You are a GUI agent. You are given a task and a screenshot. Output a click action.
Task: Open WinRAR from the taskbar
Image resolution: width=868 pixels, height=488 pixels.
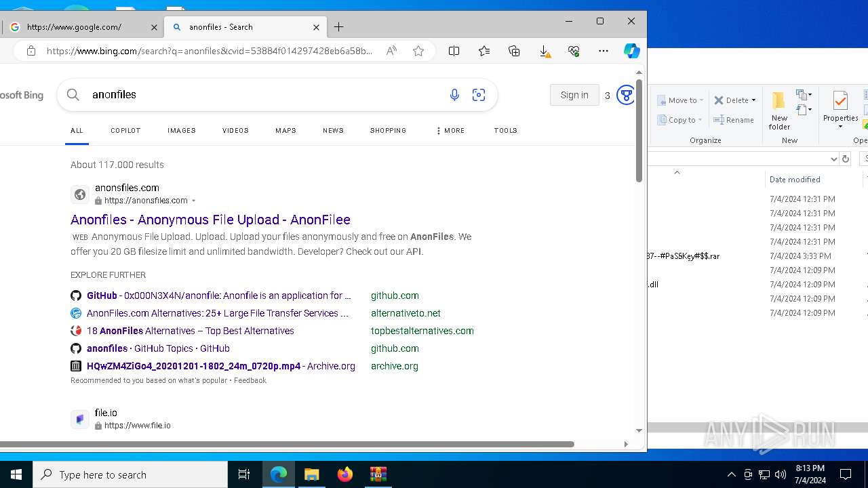(378, 474)
